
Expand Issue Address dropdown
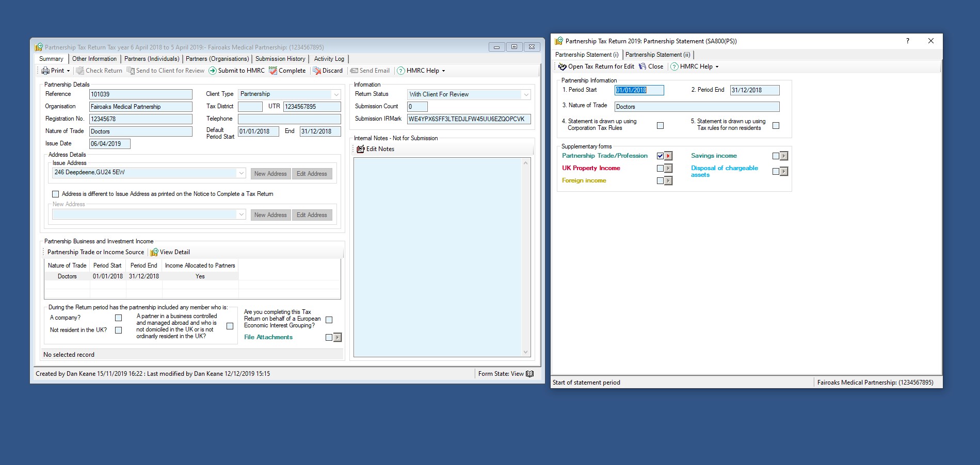point(242,173)
